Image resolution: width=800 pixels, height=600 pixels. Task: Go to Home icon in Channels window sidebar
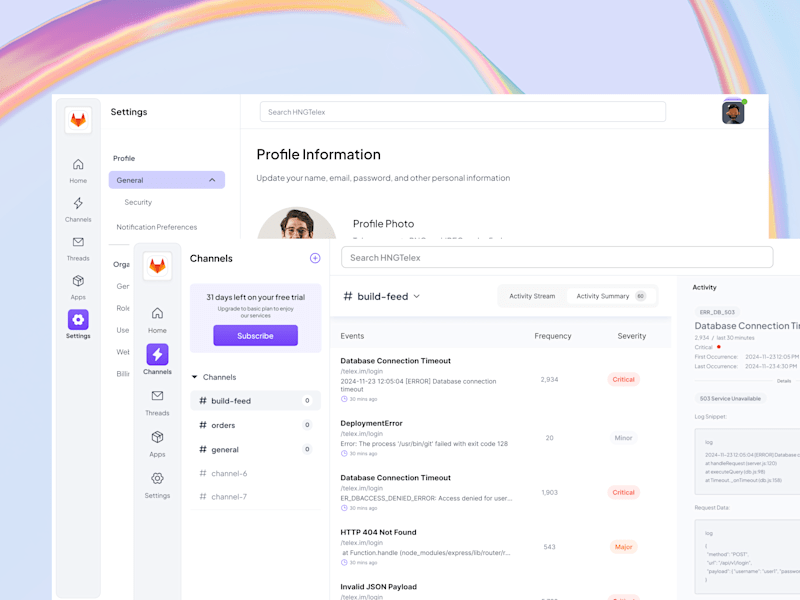click(157, 313)
